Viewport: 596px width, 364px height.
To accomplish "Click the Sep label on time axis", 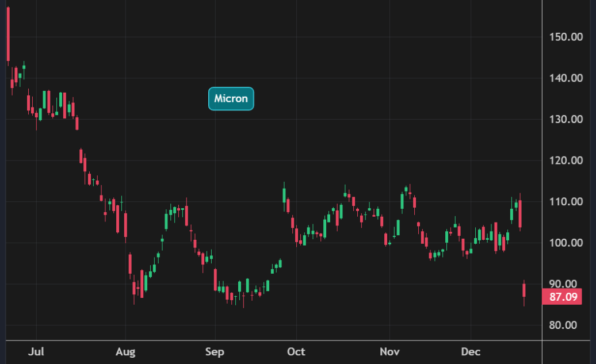I will 215,351.
